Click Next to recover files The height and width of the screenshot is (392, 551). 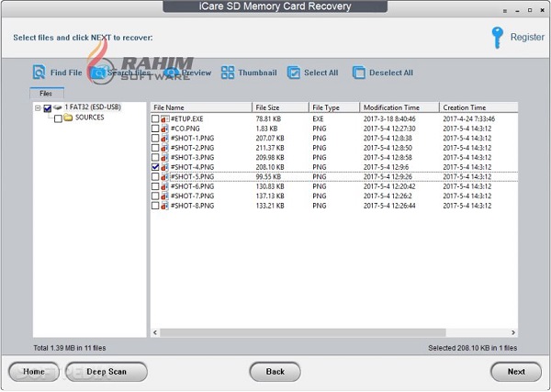pyautogui.click(x=516, y=372)
